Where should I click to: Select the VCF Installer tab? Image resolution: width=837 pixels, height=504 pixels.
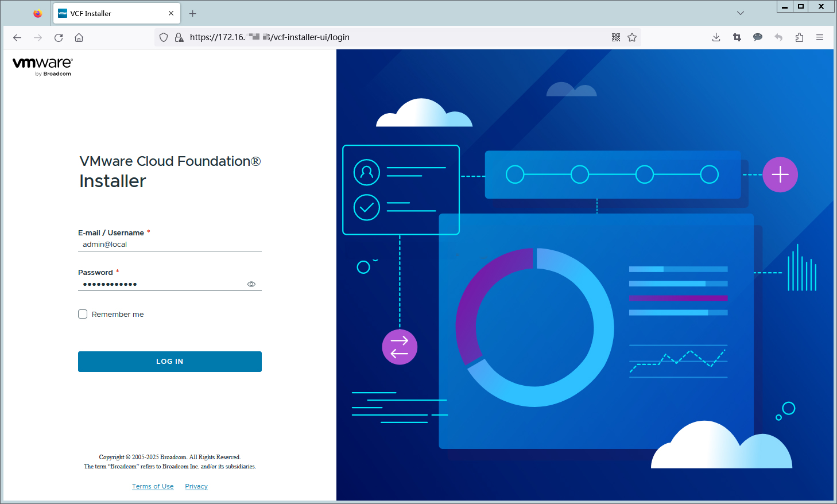(x=117, y=13)
